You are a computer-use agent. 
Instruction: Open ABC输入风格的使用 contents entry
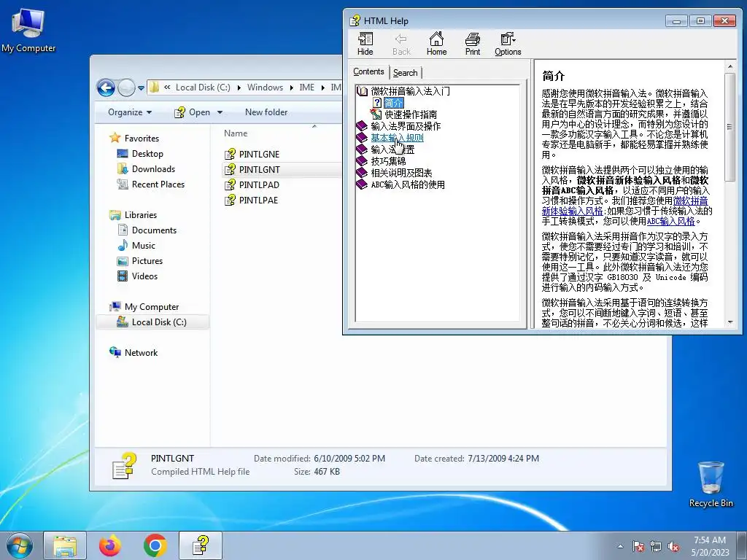[x=408, y=184]
